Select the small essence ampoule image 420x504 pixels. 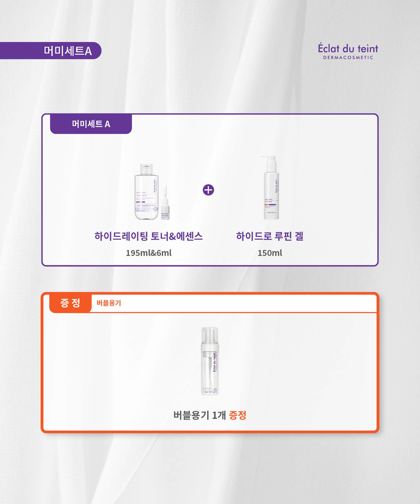pyautogui.click(x=165, y=203)
